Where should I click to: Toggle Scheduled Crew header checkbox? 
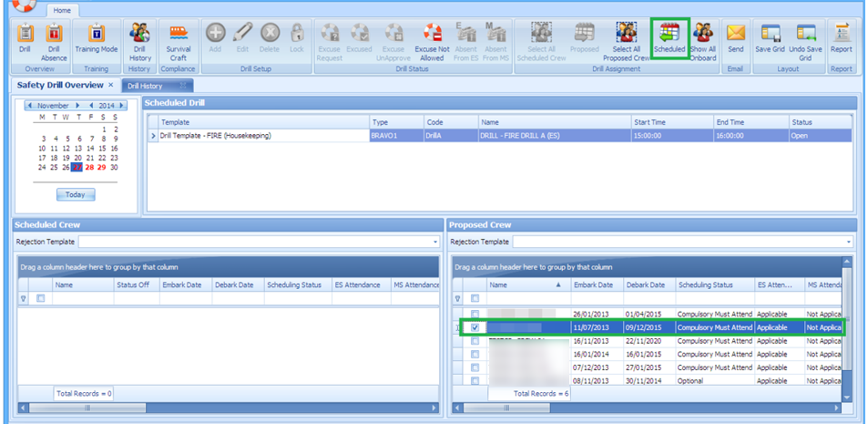[40, 298]
